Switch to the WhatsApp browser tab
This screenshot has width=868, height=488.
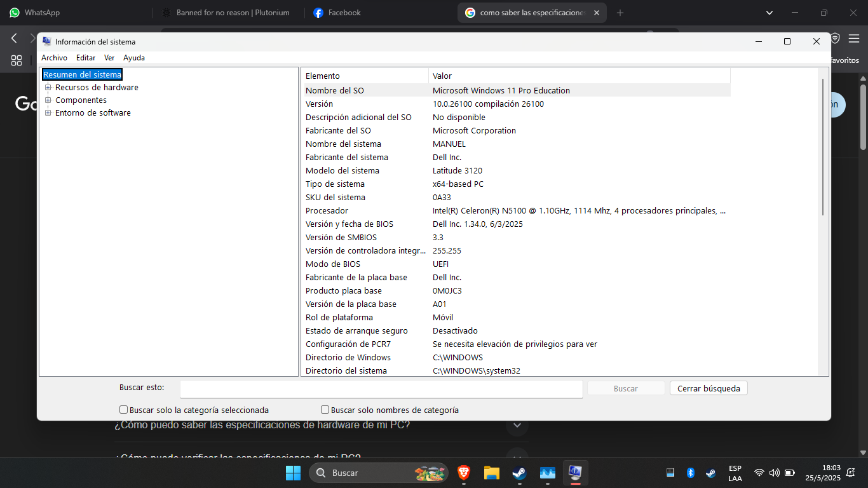pyautogui.click(x=76, y=13)
